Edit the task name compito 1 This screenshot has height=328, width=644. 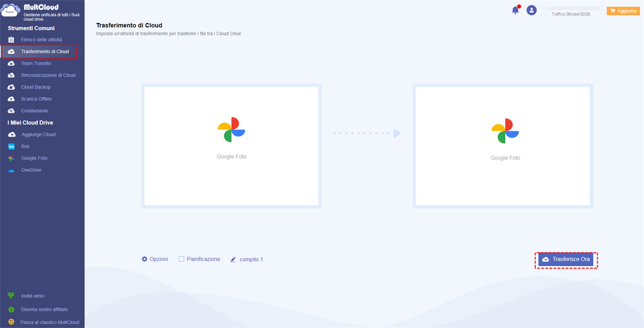pyautogui.click(x=251, y=259)
